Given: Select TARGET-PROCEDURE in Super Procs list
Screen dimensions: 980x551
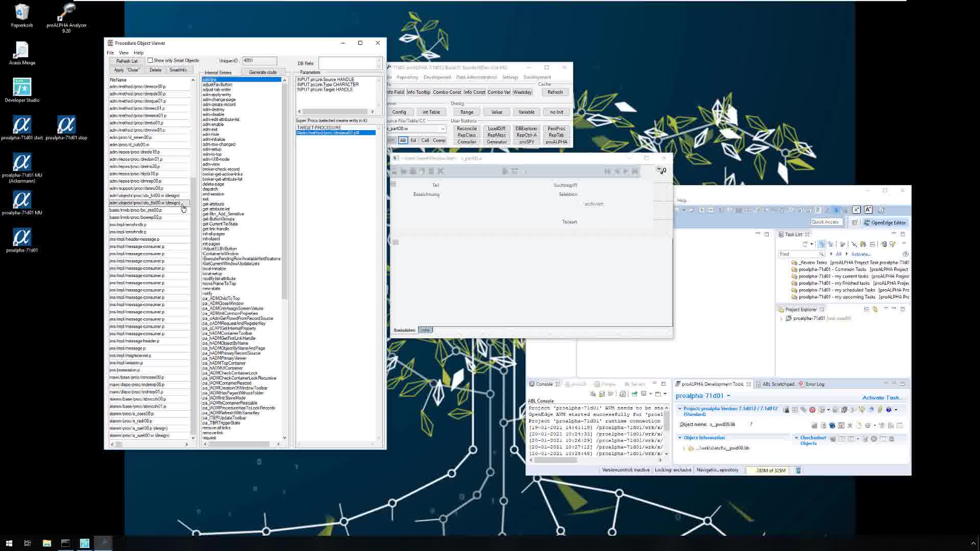Looking at the screenshot, I should pyautogui.click(x=318, y=128).
